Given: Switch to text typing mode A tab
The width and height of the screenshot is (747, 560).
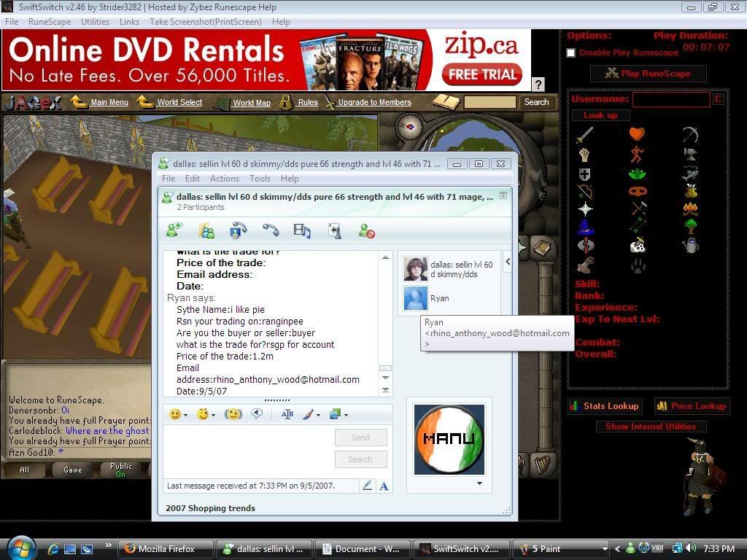Looking at the screenshot, I should [x=384, y=486].
